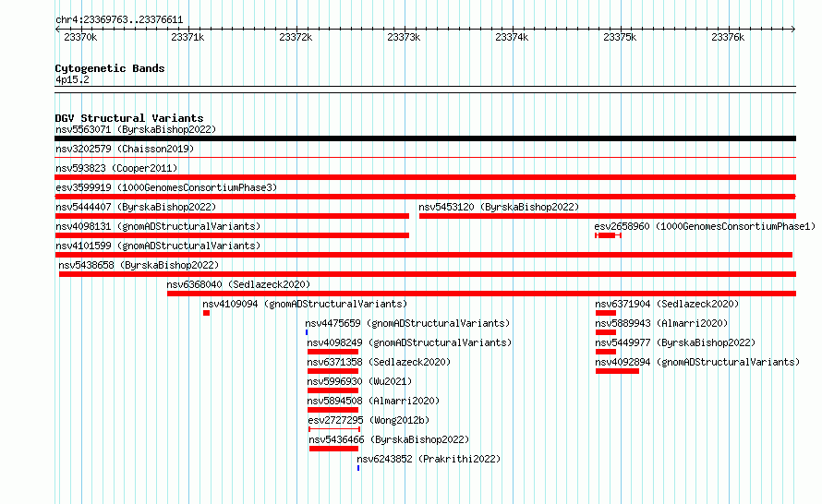Viewport: 822px width, 504px height.
Task: Click the 23372k ruler tick label
Action: 296,37
